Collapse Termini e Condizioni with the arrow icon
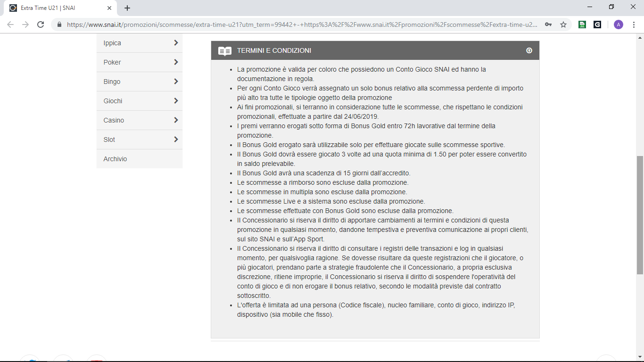644x362 pixels. click(x=529, y=50)
